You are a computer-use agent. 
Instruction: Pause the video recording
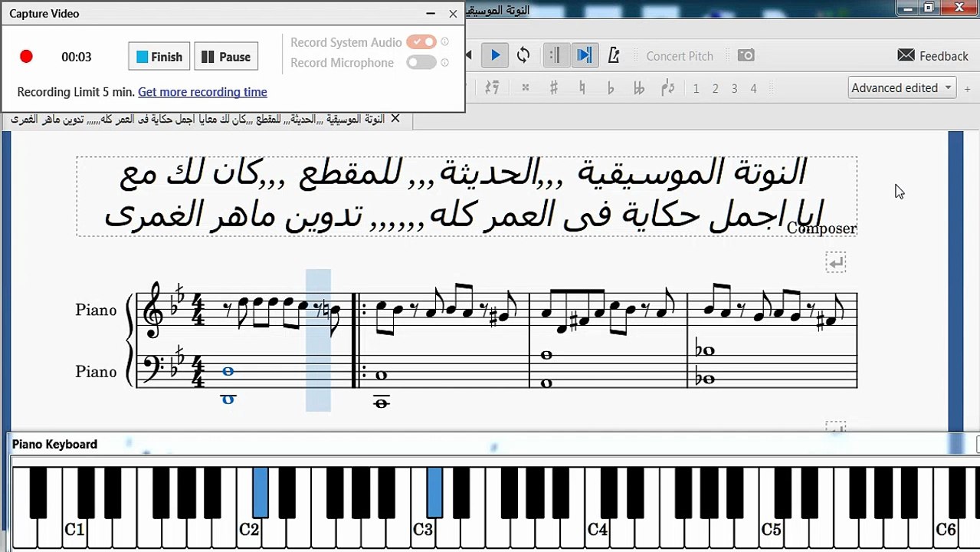click(226, 57)
